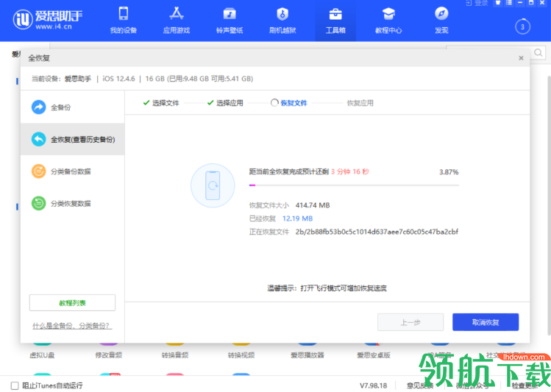The height and width of the screenshot is (392, 551).
Task: Click the 爱思助手 i4 logo
Action: pyautogui.click(x=48, y=19)
